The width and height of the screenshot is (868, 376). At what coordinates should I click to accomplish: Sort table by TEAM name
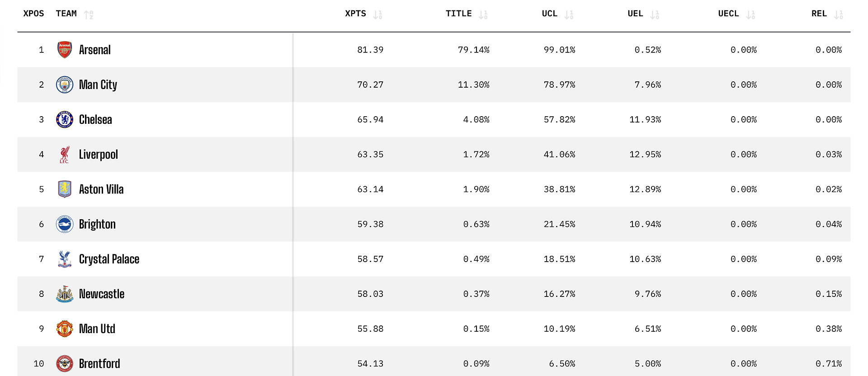(x=89, y=14)
